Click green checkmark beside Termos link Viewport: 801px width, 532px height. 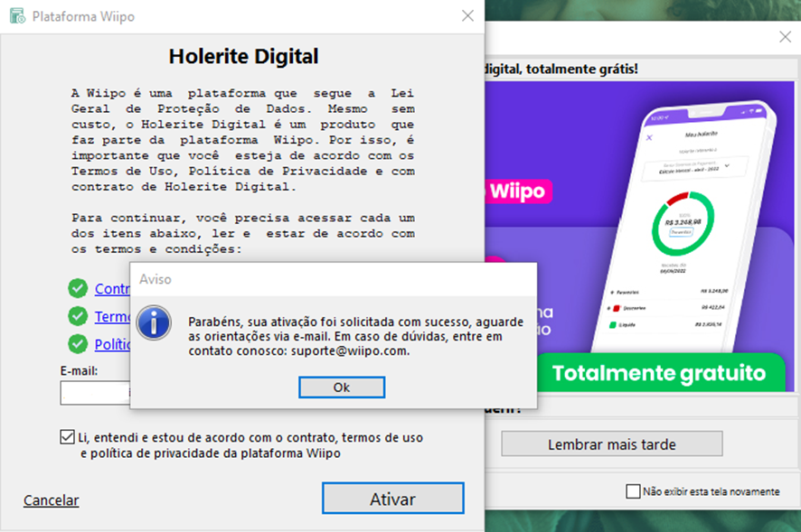78,316
